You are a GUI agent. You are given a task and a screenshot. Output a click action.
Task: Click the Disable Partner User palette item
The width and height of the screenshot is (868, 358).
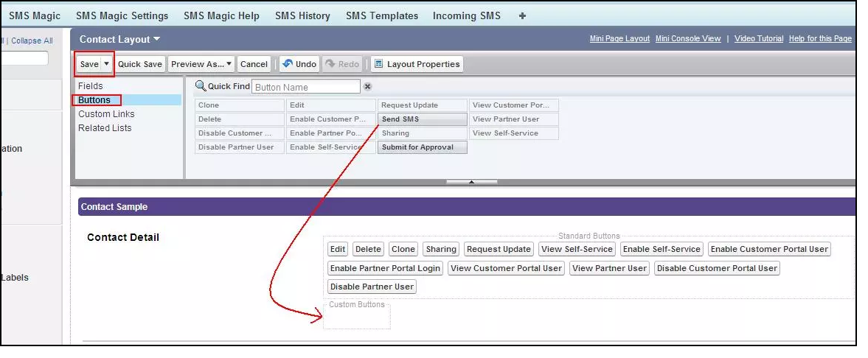[239, 147]
